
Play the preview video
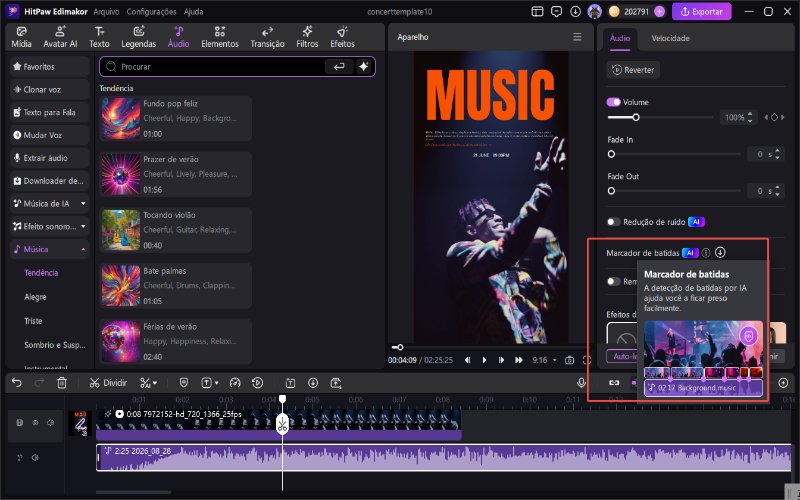(484, 360)
